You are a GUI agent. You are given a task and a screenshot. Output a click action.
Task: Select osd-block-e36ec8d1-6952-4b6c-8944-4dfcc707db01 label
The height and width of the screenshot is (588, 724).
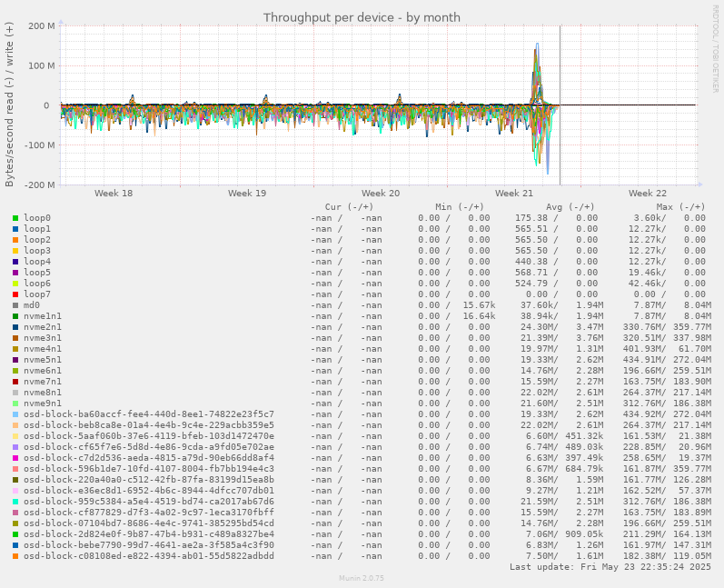point(149,491)
